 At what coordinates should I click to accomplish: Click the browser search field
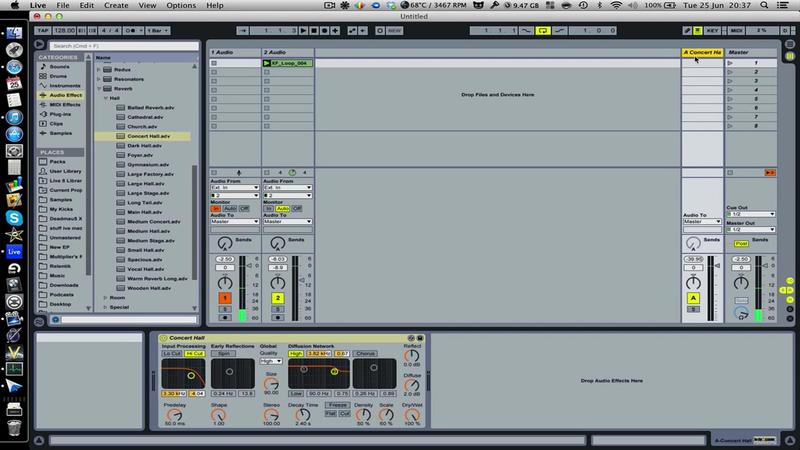124,46
